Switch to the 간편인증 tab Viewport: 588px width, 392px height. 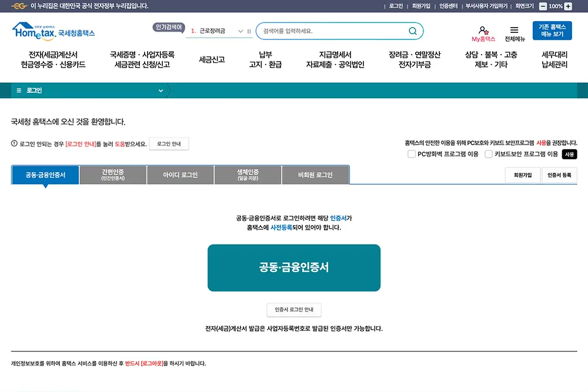click(x=113, y=175)
